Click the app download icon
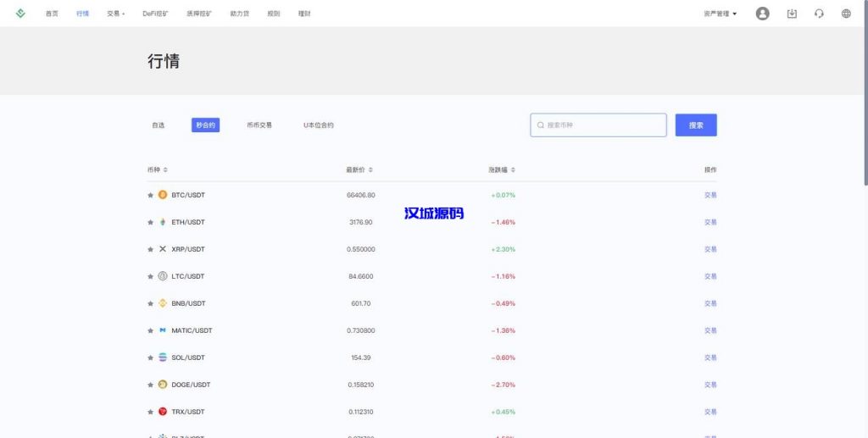 tap(793, 14)
